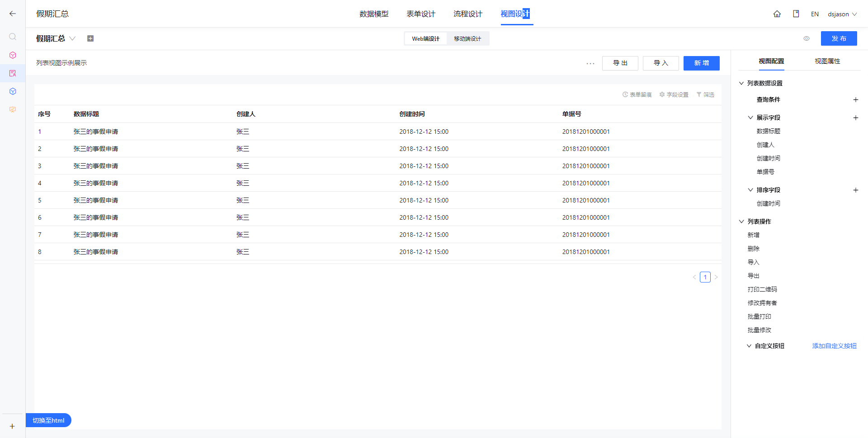The height and width of the screenshot is (438, 868).
Task: Click the plus icon at the sidebar bottom
Action: click(x=12, y=426)
